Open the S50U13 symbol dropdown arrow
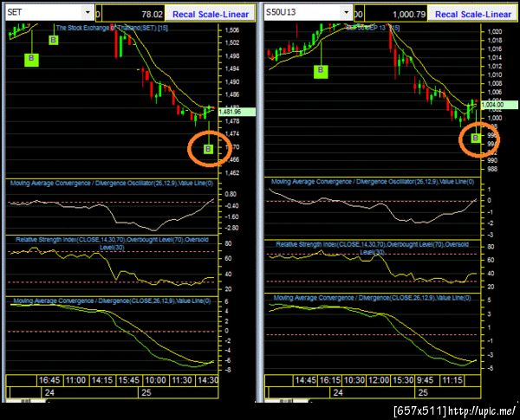The height and width of the screenshot is (420, 520). tap(346, 13)
